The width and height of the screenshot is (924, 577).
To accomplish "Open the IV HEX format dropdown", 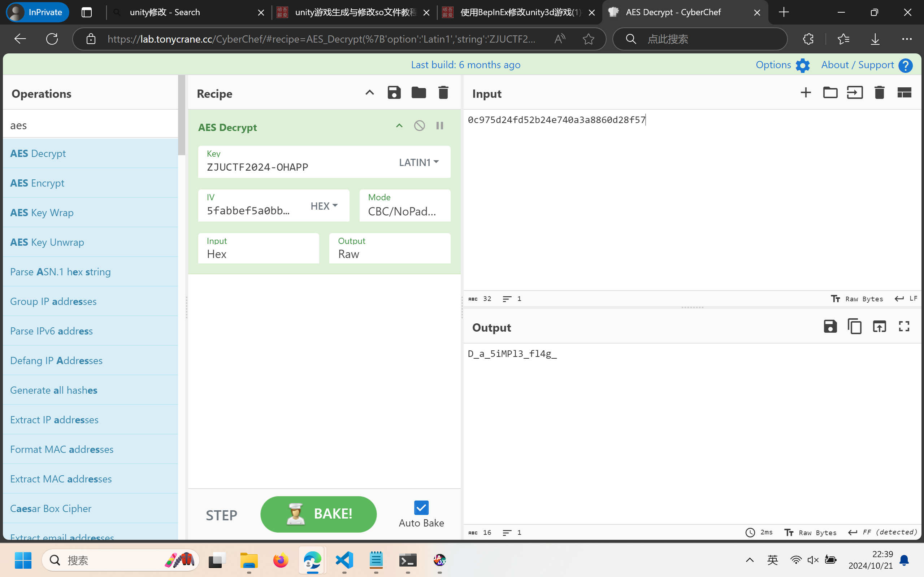I will point(324,206).
